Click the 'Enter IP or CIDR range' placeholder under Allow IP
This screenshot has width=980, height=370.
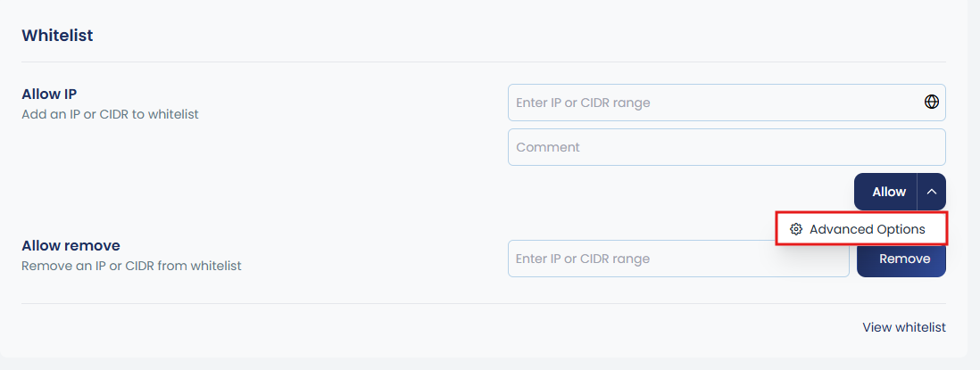coord(583,103)
